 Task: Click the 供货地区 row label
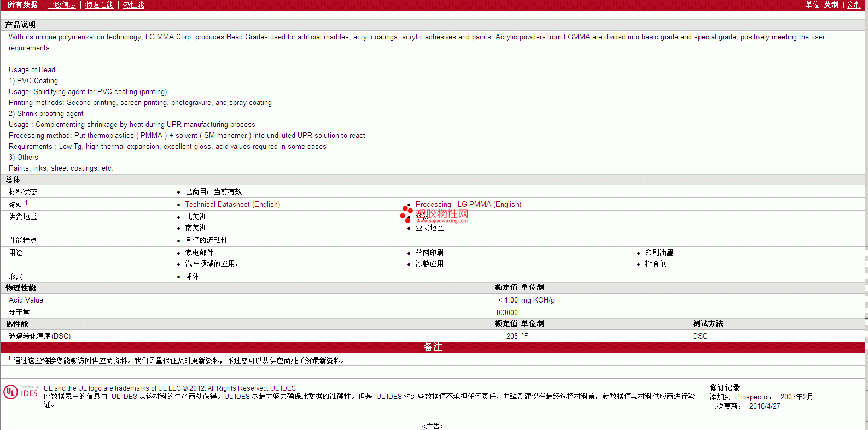pyautogui.click(x=23, y=217)
